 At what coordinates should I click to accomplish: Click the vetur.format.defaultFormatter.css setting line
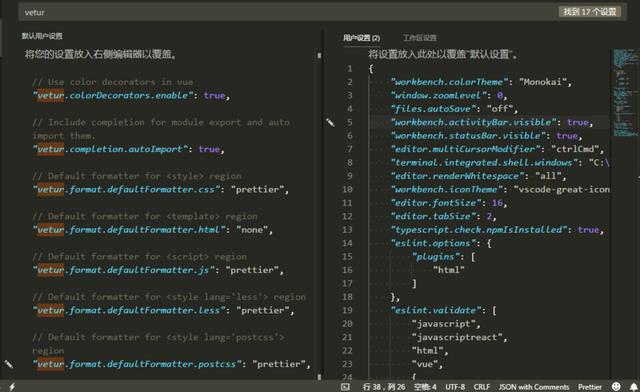pyautogui.click(x=160, y=189)
